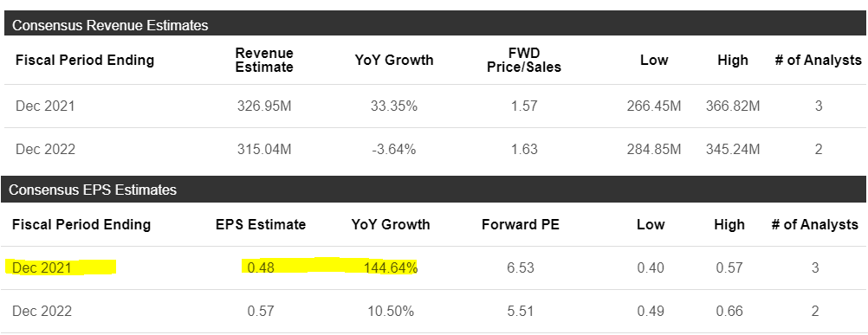Select the revenue table's YoY Growth header

(x=394, y=61)
